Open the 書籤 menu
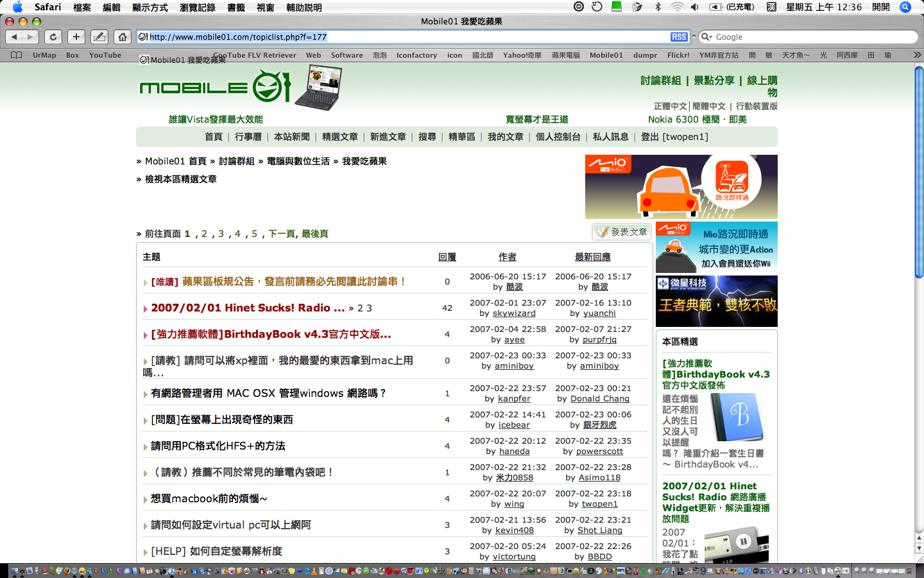924x578 pixels. point(236,7)
